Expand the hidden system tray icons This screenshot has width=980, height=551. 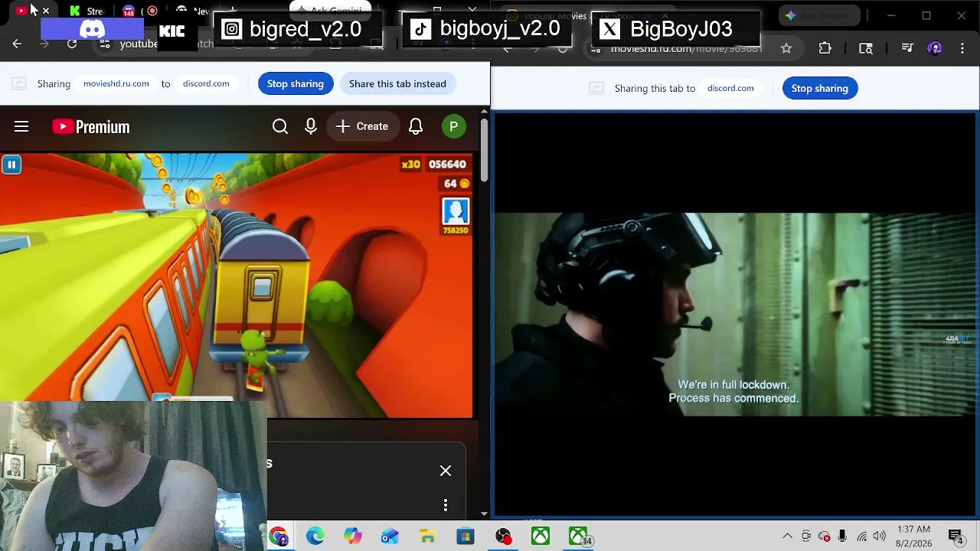tap(787, 536)
